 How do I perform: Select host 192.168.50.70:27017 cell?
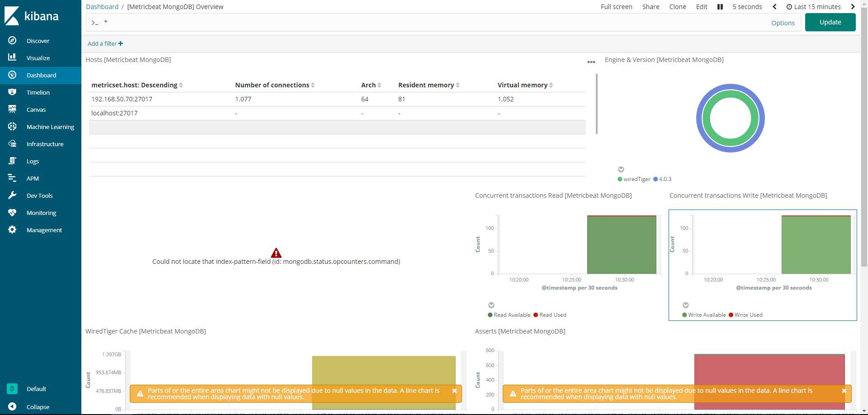[x=122, y=99]
